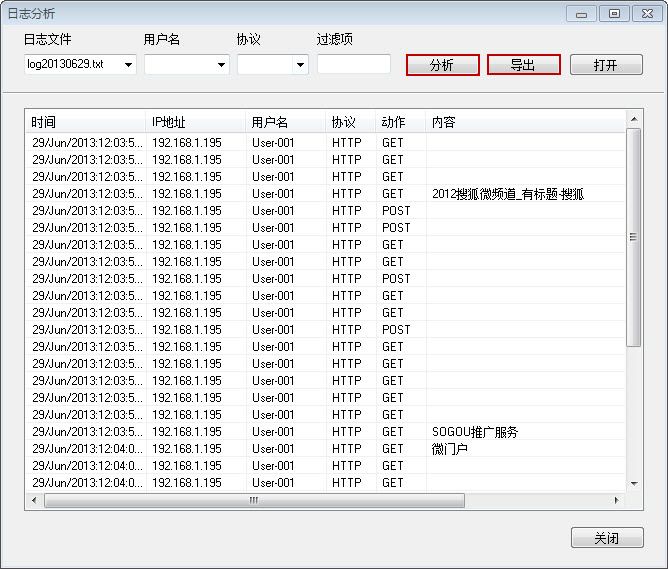
Task: Click the horizontal scrollbar right arrow
Action: coord(616,500)
